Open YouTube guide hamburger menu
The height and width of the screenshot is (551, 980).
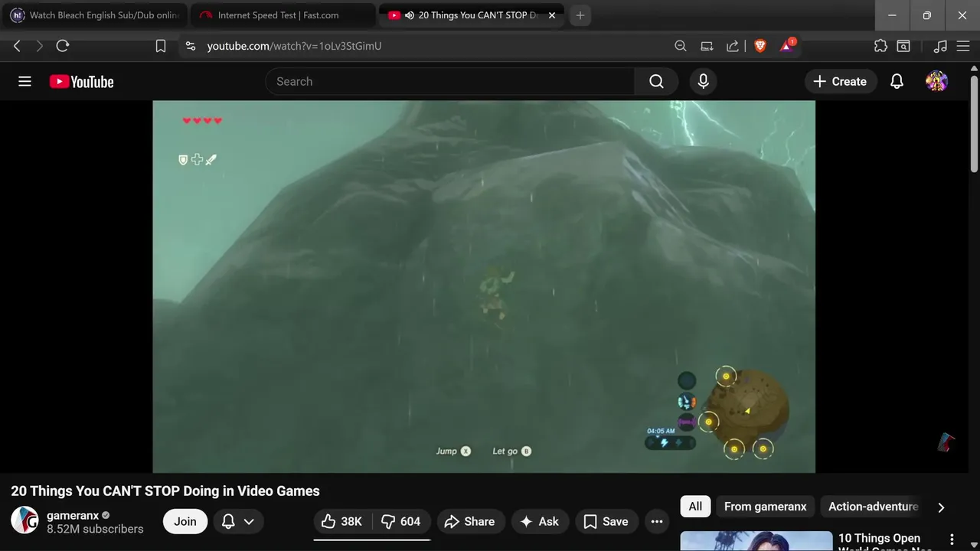tap(24, 81)
